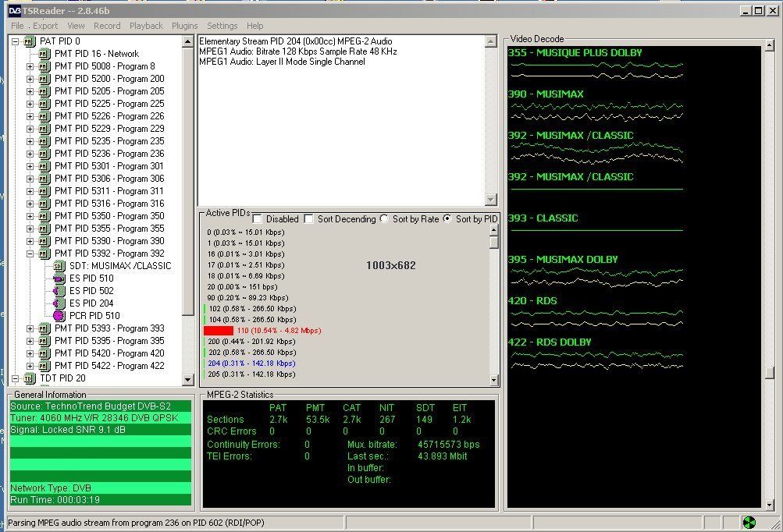Open the Playback menu

(146, 26)
